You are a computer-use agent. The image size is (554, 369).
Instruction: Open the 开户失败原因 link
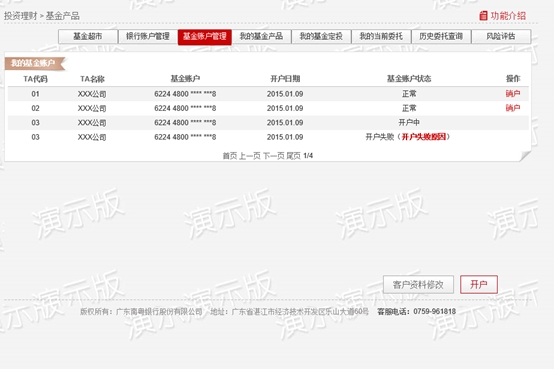pyautogui.click(x=424, y=137)
